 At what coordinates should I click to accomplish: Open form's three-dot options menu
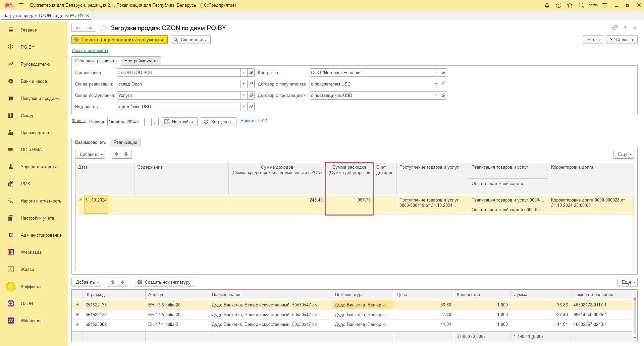tap(625, 28)
